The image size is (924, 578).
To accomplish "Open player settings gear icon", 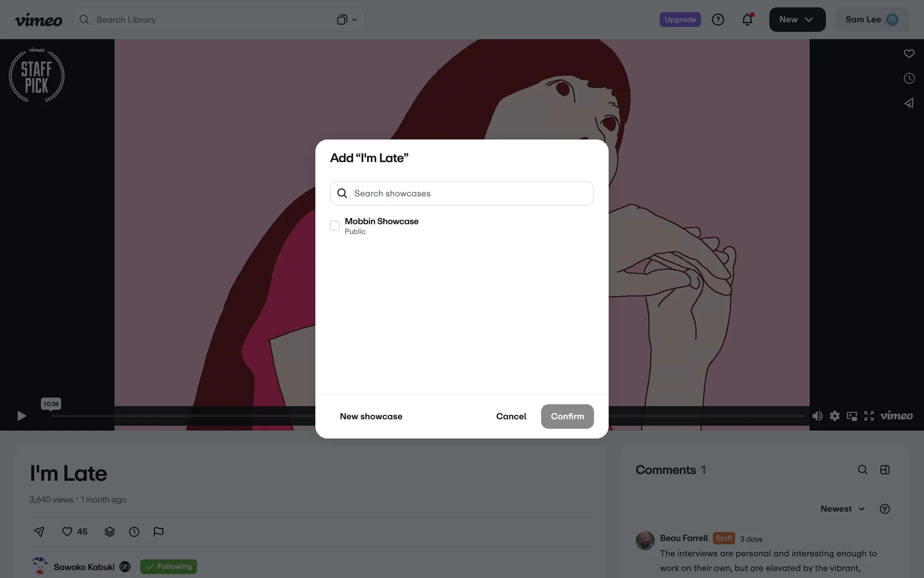I will [834, 416].
